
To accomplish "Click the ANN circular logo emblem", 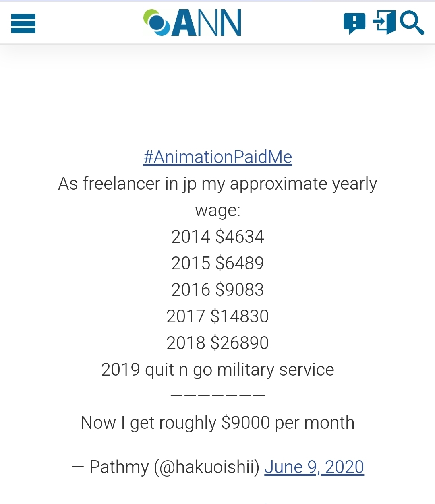I will (x=157, y=23).
